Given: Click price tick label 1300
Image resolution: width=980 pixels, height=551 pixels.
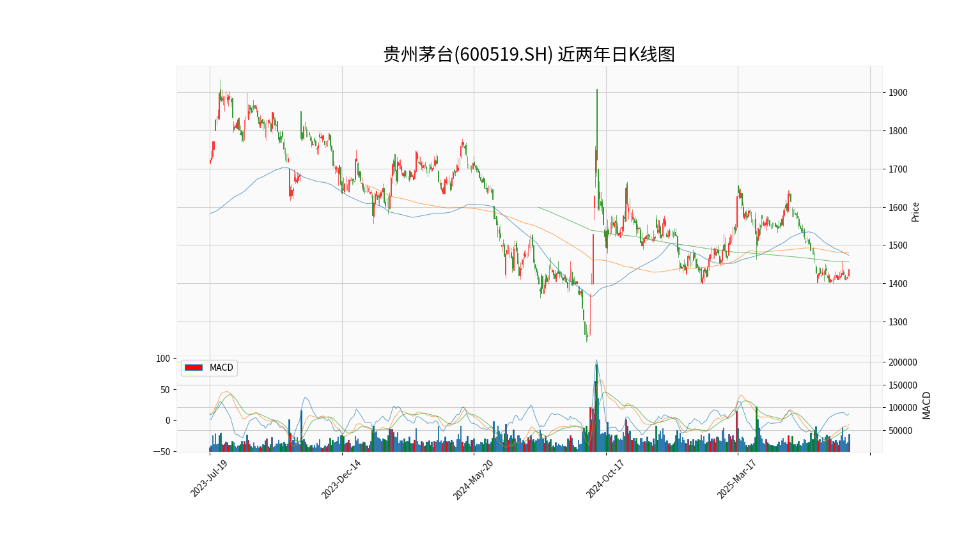Looking at the screenshot, I should 898,322.
